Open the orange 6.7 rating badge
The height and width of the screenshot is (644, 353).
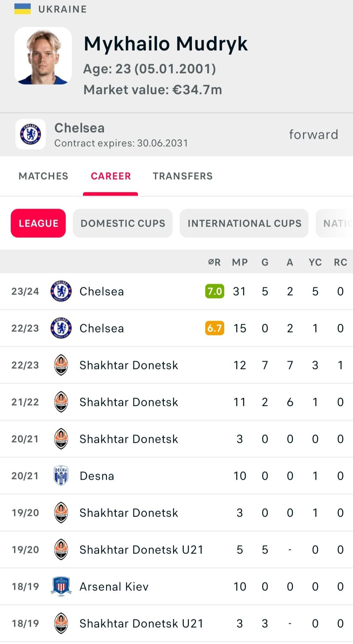coord(215,328)
